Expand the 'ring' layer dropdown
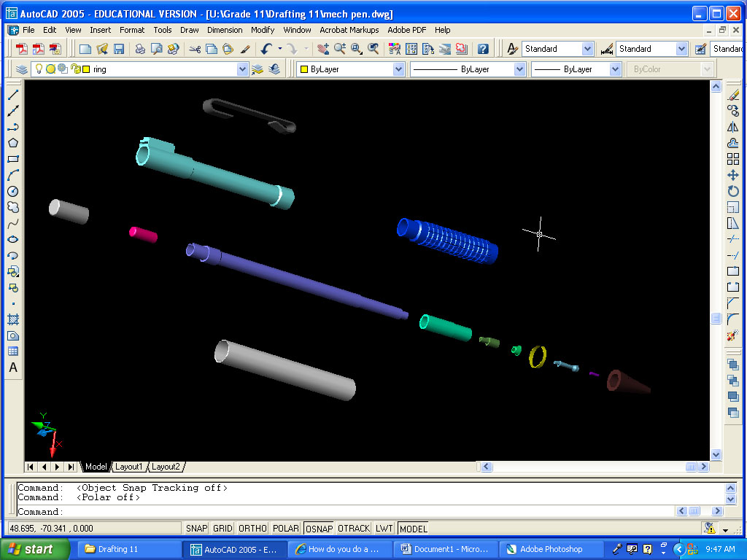 [x=242, y=69]
